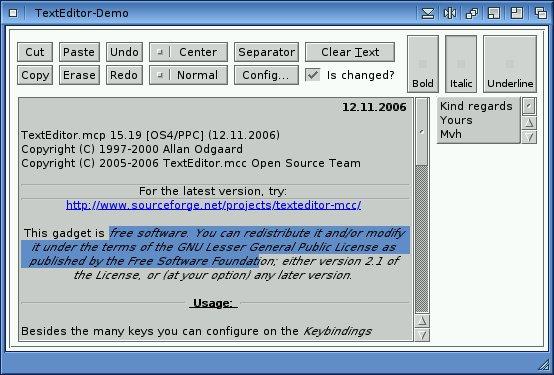Screen dimensions: 554x375
Task: Toggle Italic formatting
Action: click(461, 64)
